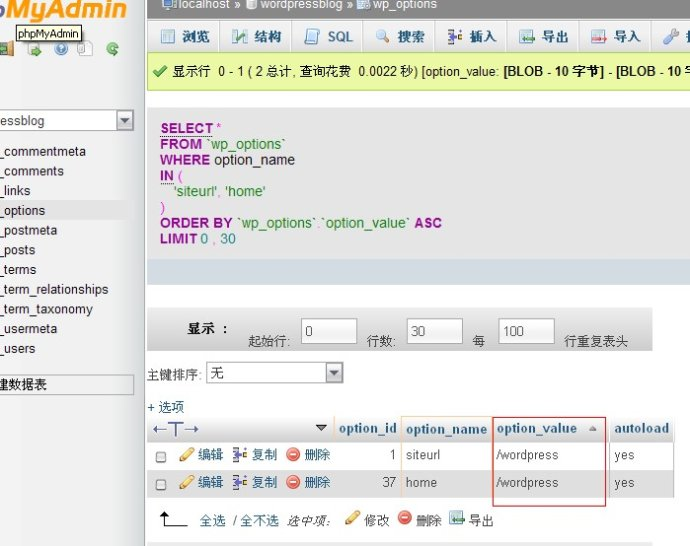Open the postmeta table in sidebar

pyautogui.click(x=29, y=230)
